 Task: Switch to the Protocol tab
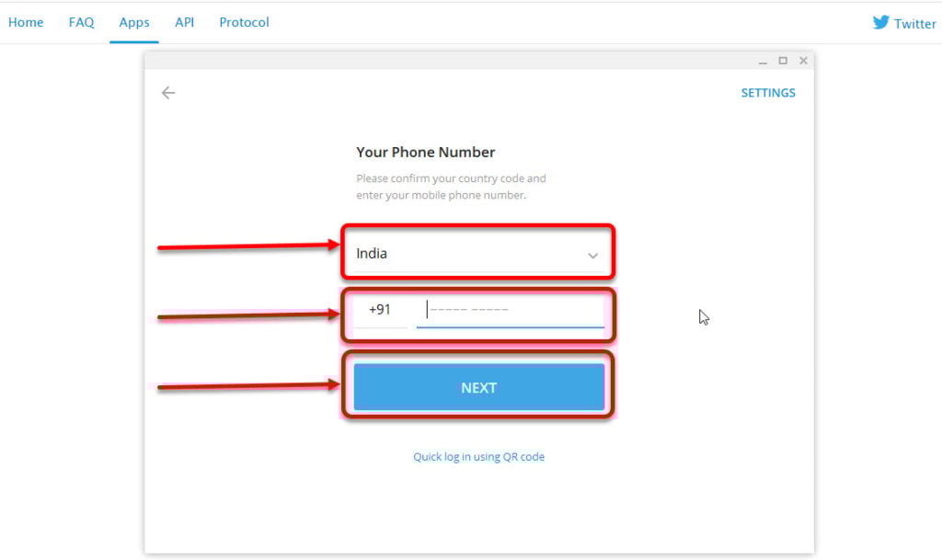244,22
